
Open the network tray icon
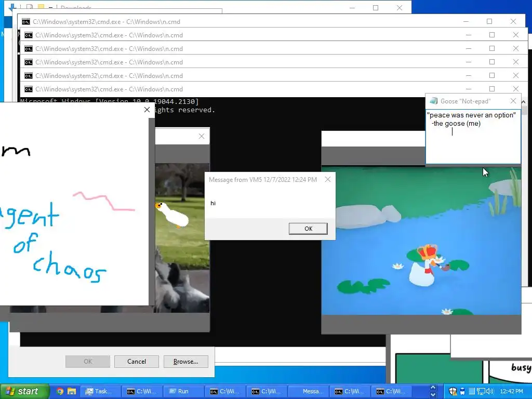[481, 391]
